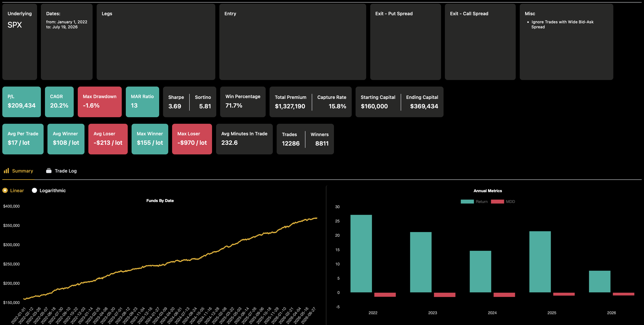Select the Logarithmic scale radio button

35,190
